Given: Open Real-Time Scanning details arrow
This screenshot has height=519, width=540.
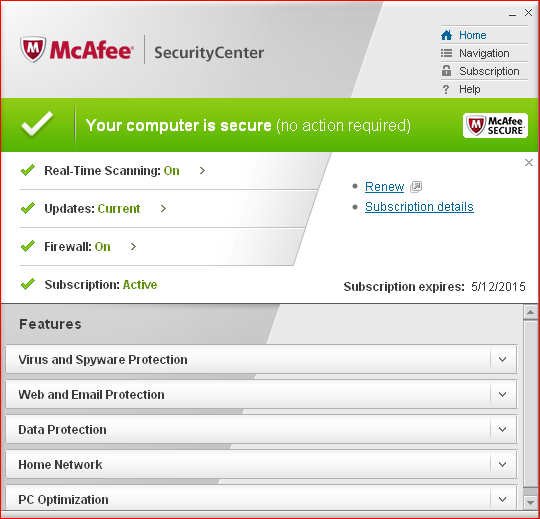Looking at the screenshot, I should [x=202, y=170].
